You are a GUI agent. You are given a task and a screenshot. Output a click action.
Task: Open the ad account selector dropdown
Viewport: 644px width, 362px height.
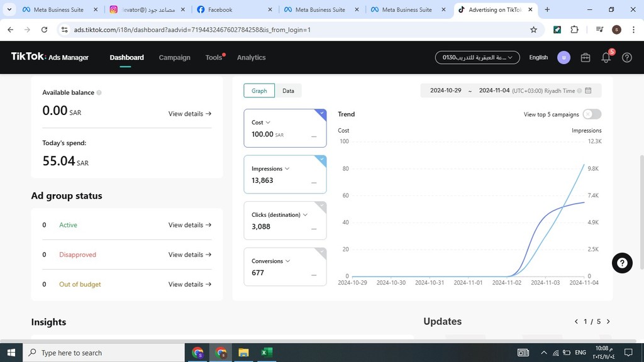(477, 57)
